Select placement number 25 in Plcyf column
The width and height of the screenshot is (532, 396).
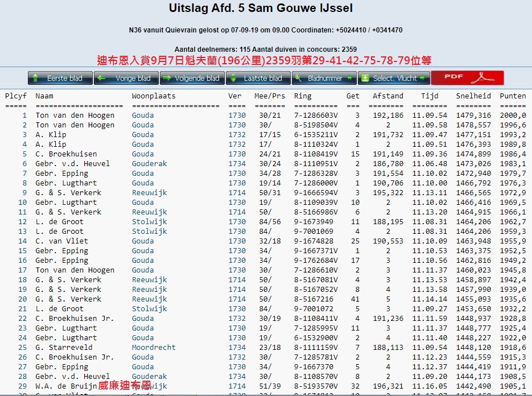pos(23,348)
